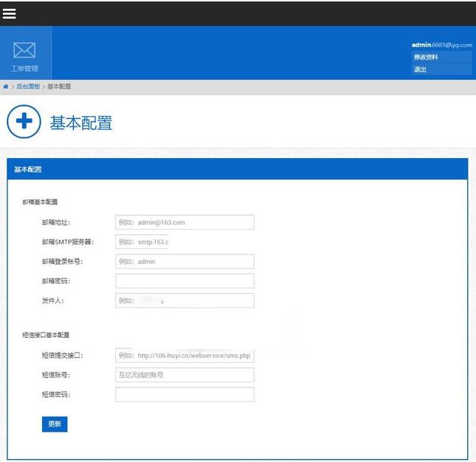This screenshot has height=462, width=476.
Task: Click the 邮箱密码 password field
Action: tap(185, 281)
